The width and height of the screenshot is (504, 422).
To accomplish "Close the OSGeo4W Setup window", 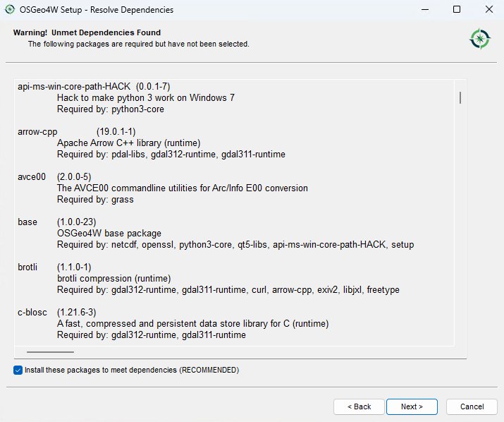I will [488, 10].
